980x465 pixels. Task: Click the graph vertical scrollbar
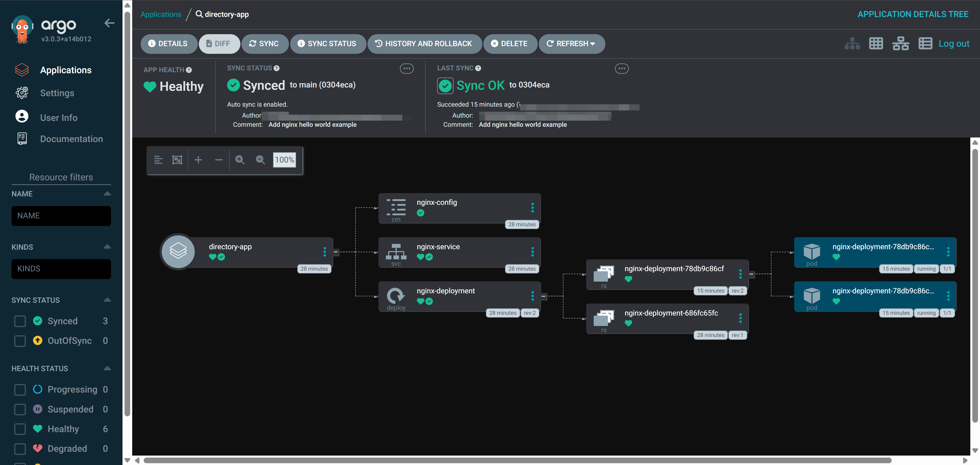tap(975, 285)
